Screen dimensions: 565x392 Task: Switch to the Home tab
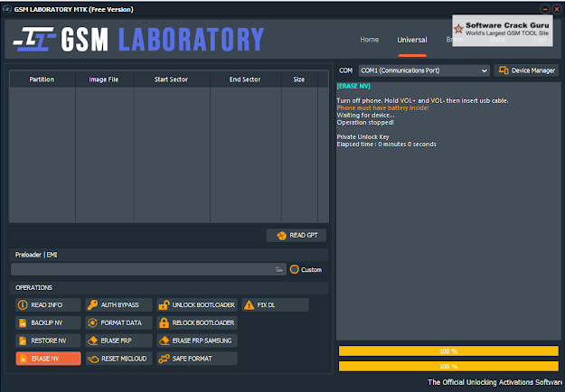370,40
